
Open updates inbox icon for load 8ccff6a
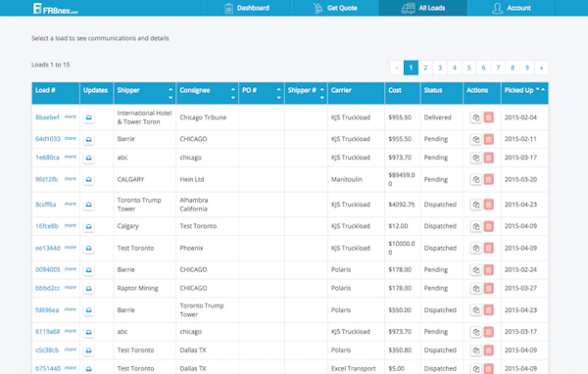(x=88, y=205)
